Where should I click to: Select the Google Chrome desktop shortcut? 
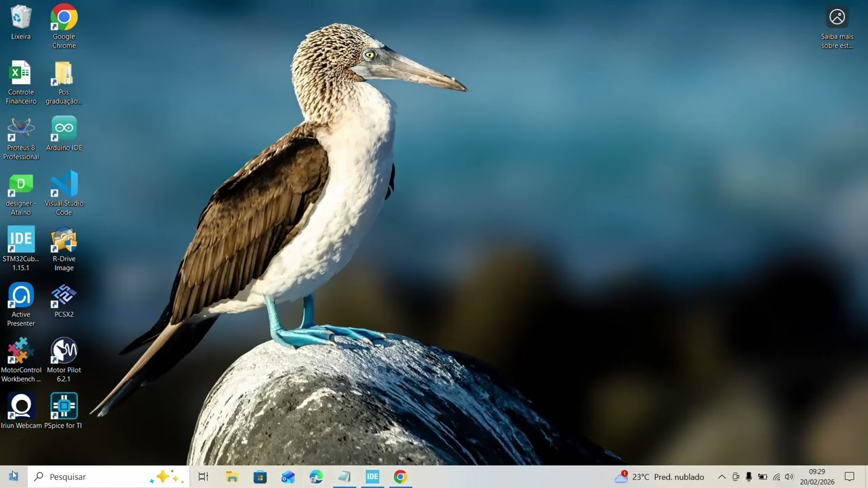pos(64,27)
